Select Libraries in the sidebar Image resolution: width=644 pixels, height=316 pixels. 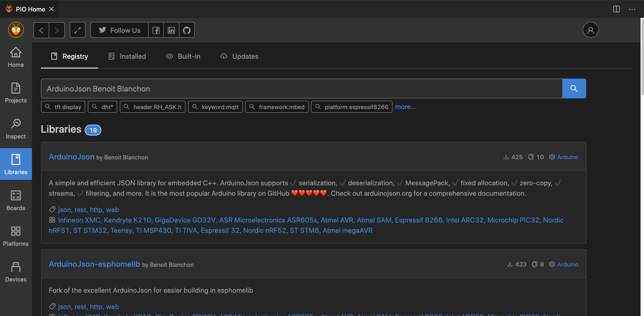coord(16,164)
